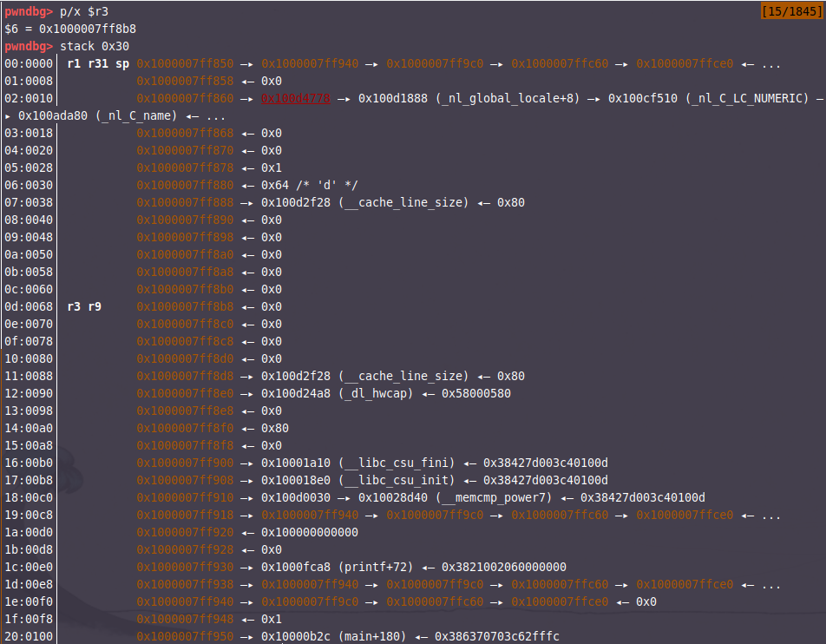The image size is (826, 644).
Task: Select the '$6 = 0x1000007ff8b8' output line
Action: coord(70,29)
